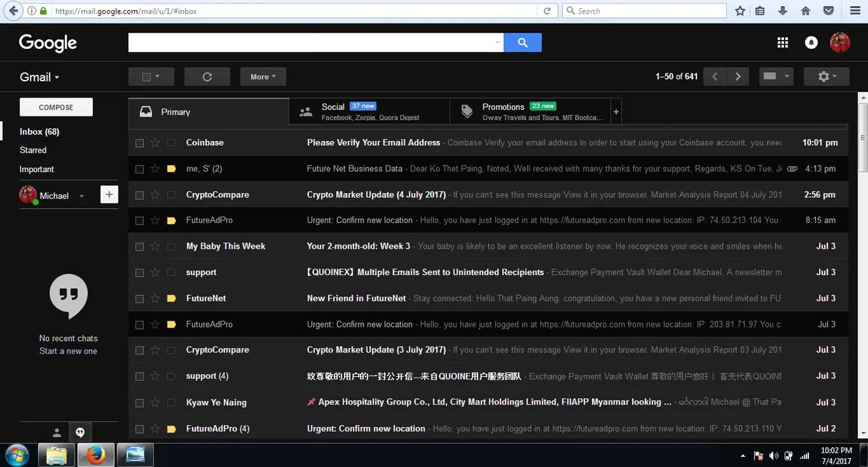The width and height of the screenshot is (868, 467).
Task: Refresh the inbox with the reload icon
Action: click(208, 77)
